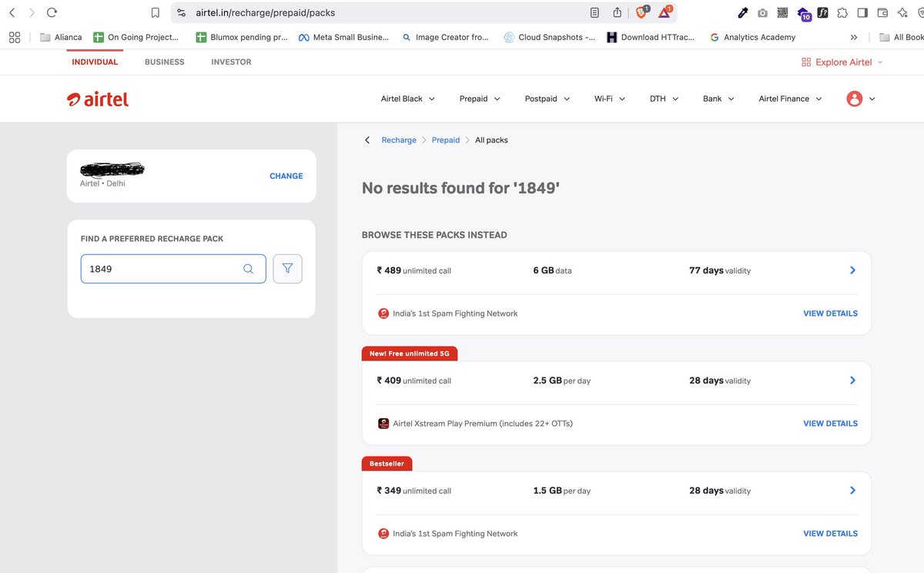Click CHANGE next to the number
Viewport: 924px width, 573px height.
pyautogui.click(x=286, y=176)
